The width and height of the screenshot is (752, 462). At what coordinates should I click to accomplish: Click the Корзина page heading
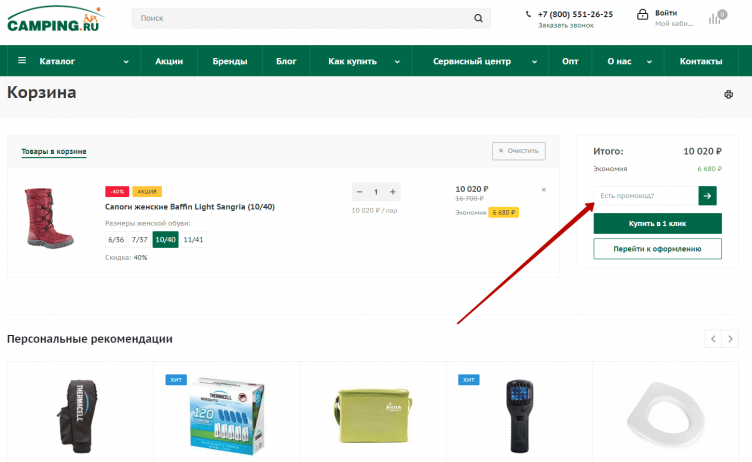(42, 92)
